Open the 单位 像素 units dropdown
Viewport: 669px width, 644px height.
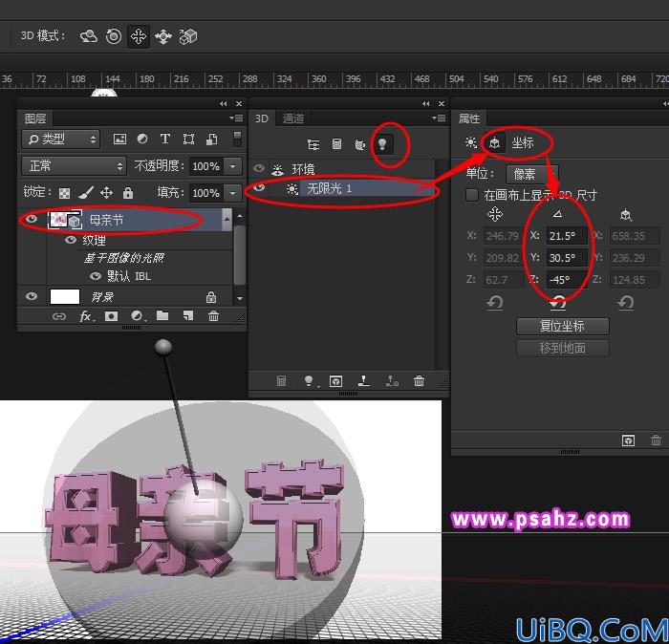point(531,174)
